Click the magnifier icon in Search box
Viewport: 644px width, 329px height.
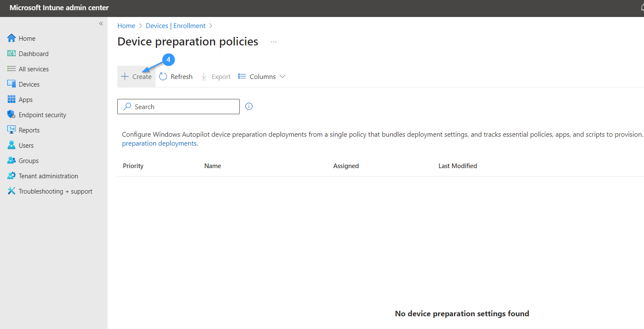tap(127, 107)
